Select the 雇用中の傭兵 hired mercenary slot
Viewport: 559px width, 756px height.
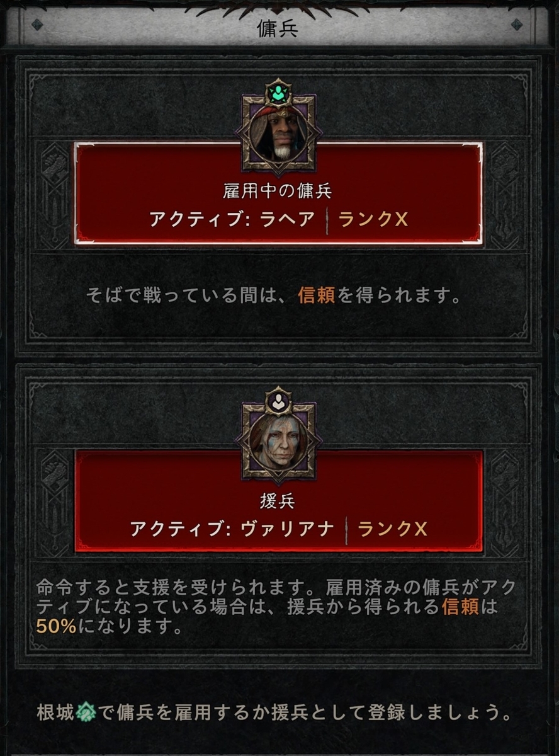pyautogui.click(x=279, y=193)
